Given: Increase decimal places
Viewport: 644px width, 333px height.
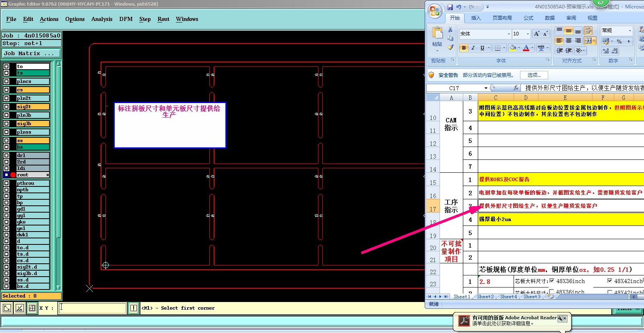Looking at the screenshot, I should click(606, 51).
